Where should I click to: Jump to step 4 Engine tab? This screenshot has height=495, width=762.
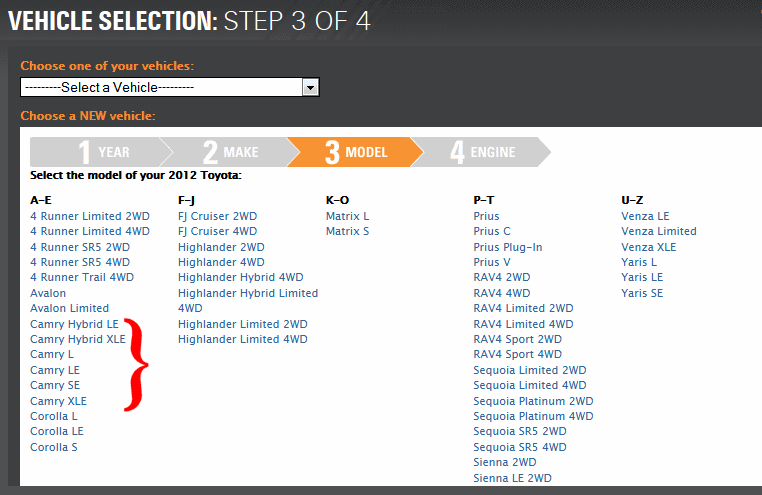pyautogui.click(x=482, y=152)
